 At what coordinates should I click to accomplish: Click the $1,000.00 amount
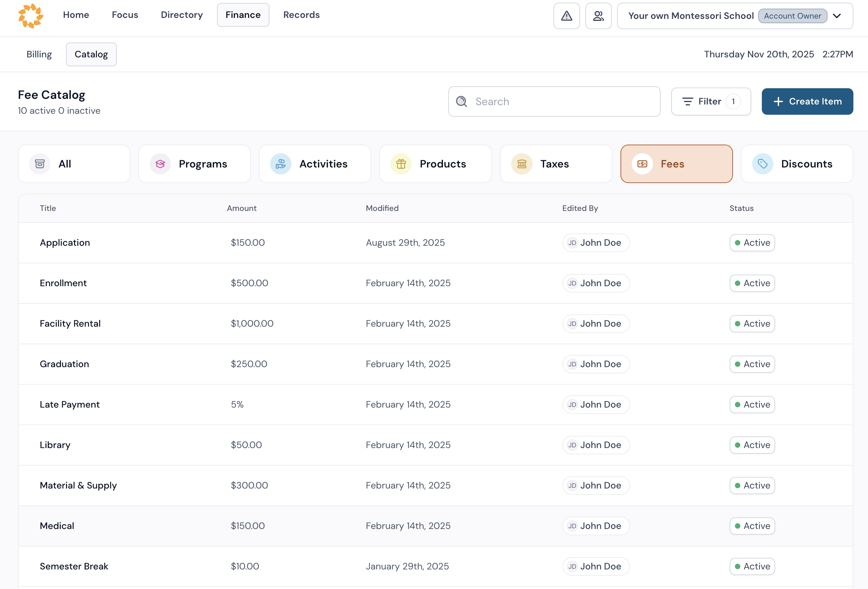click(252, 324)
